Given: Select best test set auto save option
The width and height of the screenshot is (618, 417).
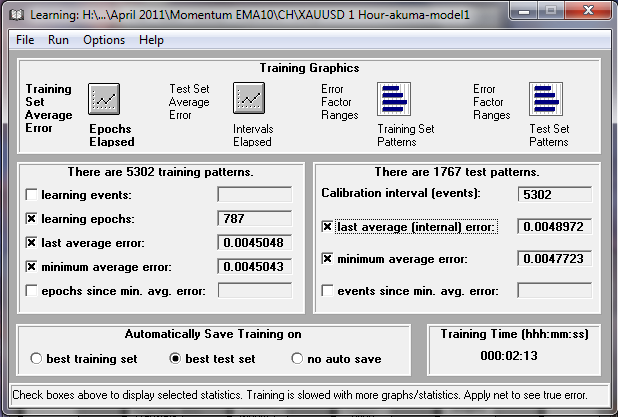Looking at the screenshot, I should (x=175, y=358).
